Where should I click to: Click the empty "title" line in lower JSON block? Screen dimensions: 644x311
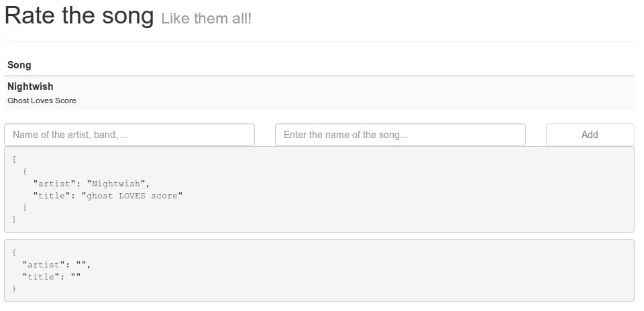tap(52, 277)
